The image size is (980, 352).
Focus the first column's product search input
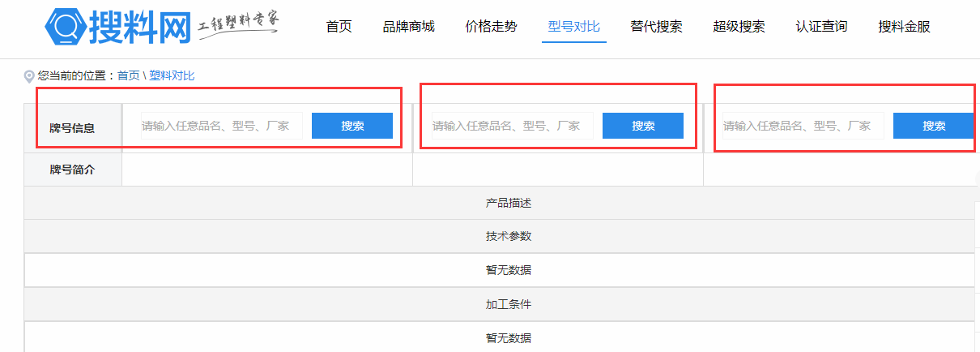pos(220,126)
